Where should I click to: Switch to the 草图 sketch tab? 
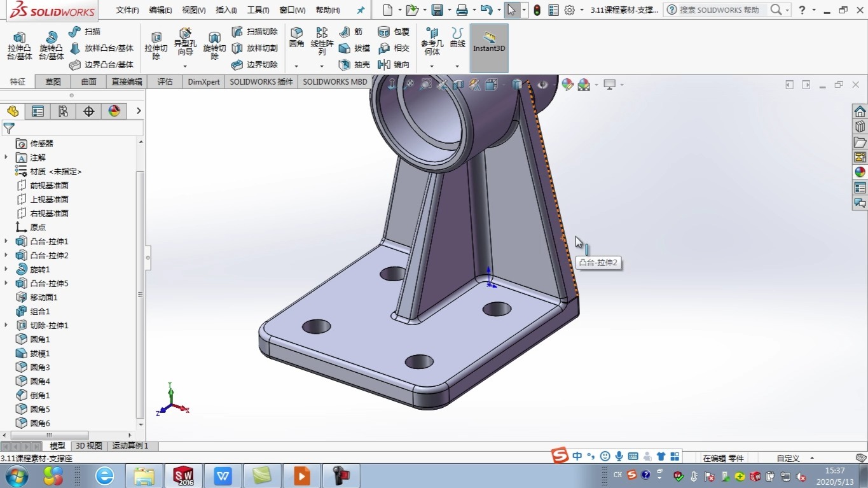pos(53,81)
